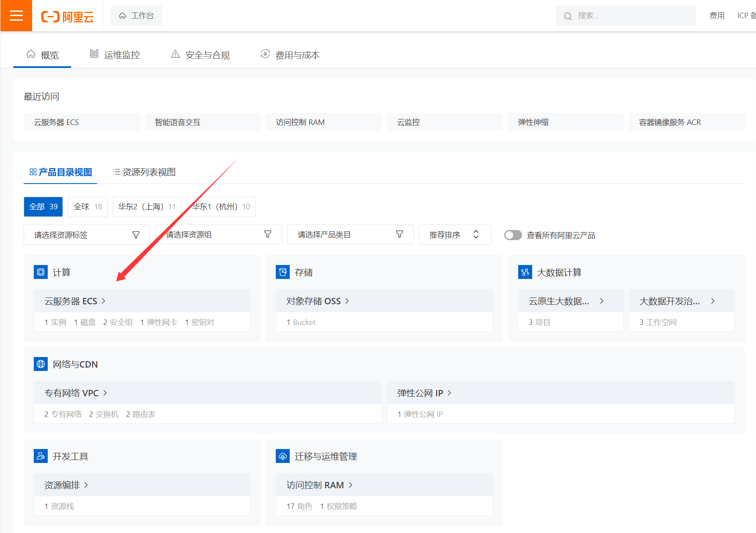Open recent visit 弹性伸缩

[x=566, y=122]
